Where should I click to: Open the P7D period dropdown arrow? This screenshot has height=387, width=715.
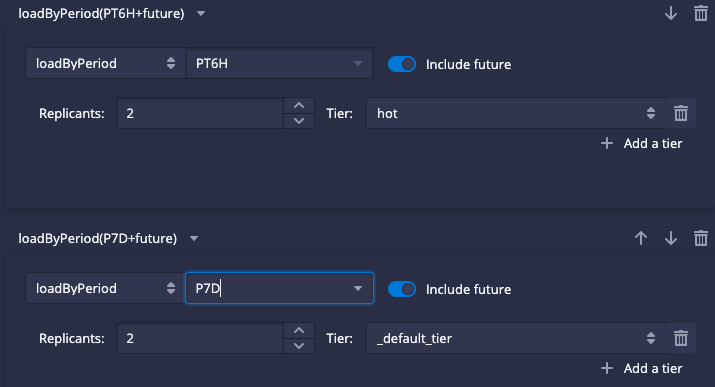[358, 288]
